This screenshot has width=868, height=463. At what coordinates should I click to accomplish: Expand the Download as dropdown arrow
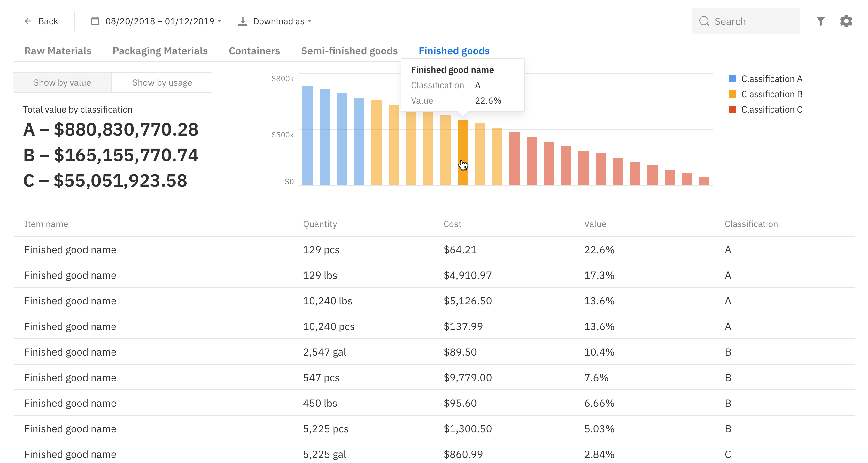tap(309, 21)
